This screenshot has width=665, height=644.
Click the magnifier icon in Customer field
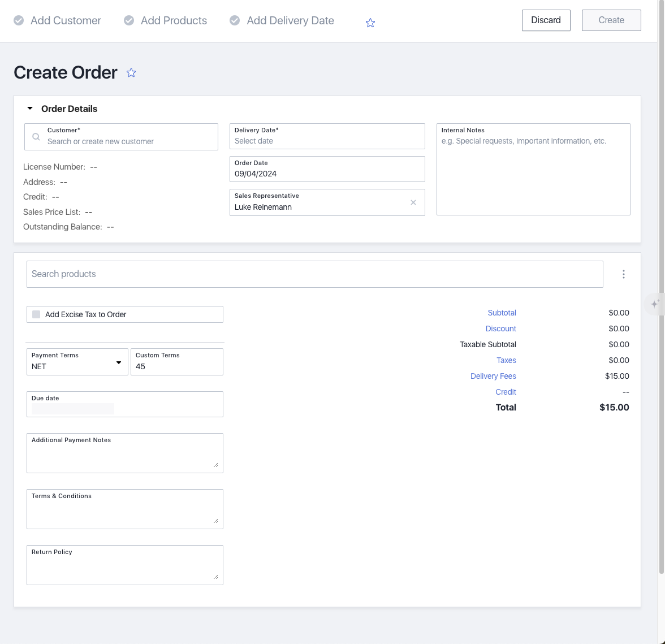click(x=36, y=137)
